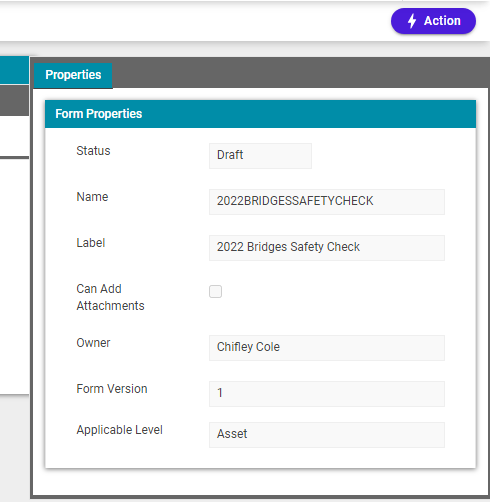Click the Status label text
Image resolution: width=490 pixels, height=502 pixels.
(x=93, y=151)
